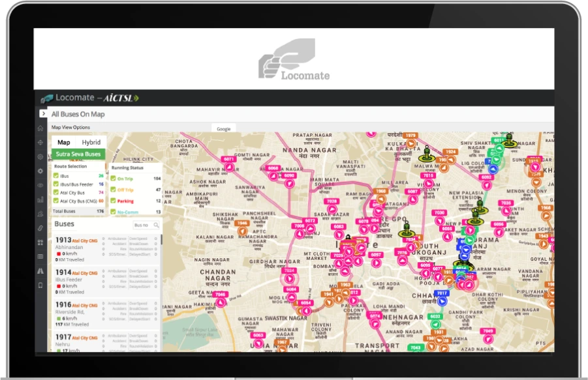Select bus marker 6083 on the map

click(339, 231)
